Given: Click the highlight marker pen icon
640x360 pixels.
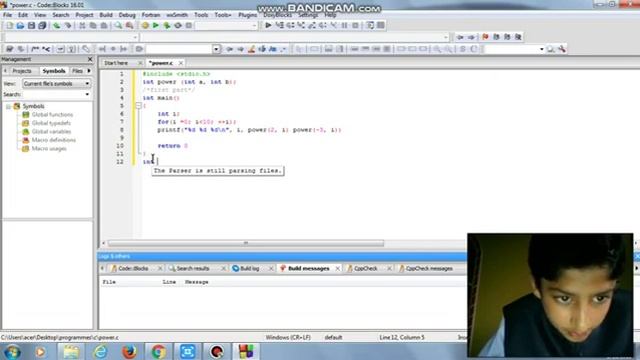Looking at the screenshot, I should pyautogui.click(x=251, y=49).
